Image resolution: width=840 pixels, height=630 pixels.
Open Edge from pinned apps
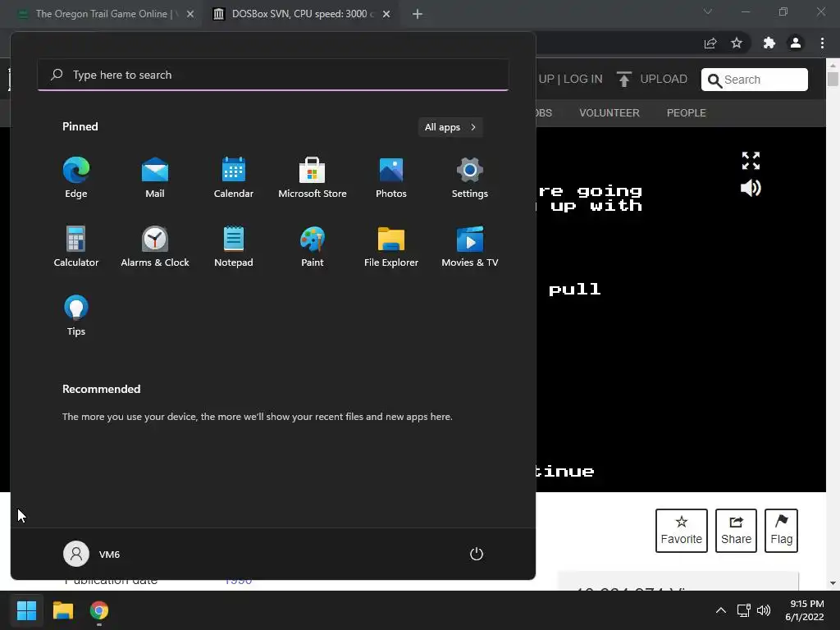click(x=76, y=178)
